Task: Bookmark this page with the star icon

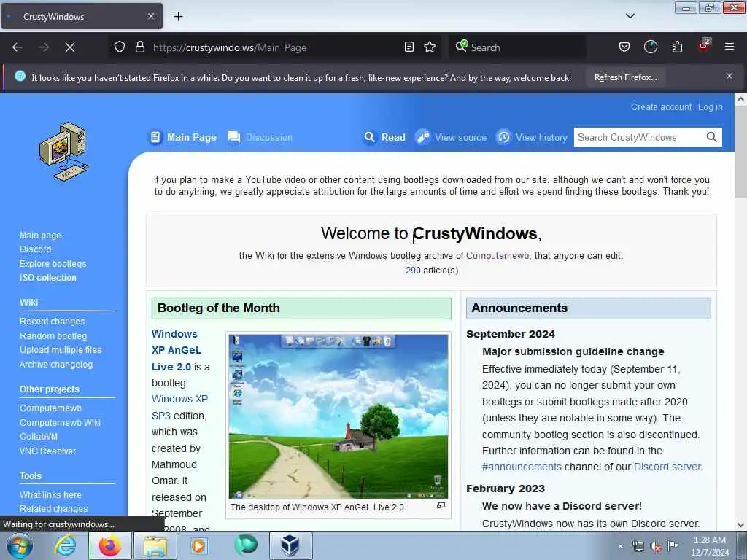Action: (x=430, y=47)
